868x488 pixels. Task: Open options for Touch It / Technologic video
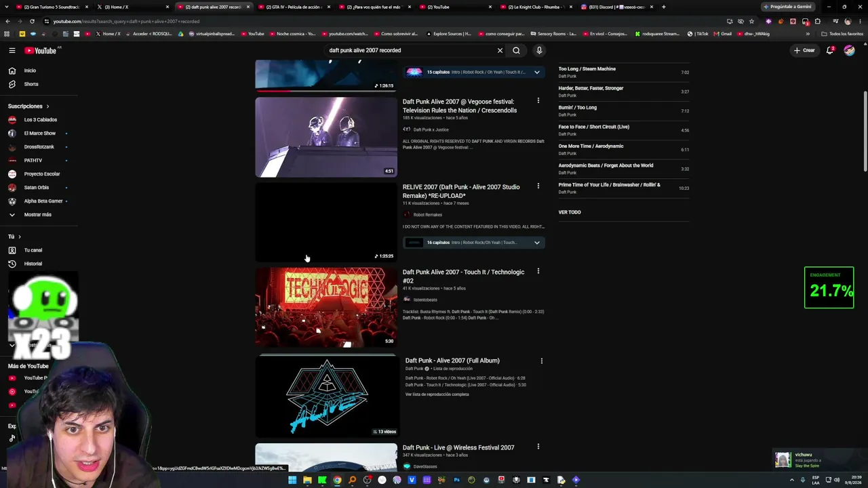(x=538, y=271)
